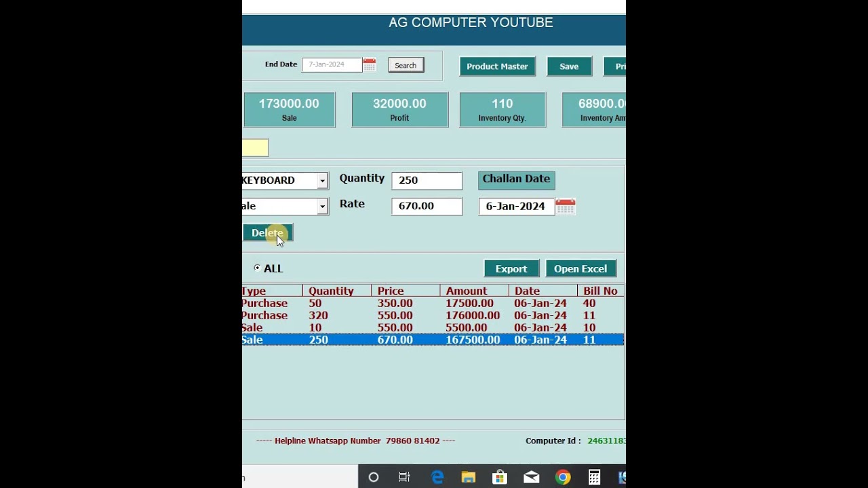Open Cortana circle in taskbar
Viewport: 868px width, 488px height.
tap(373, 477)
